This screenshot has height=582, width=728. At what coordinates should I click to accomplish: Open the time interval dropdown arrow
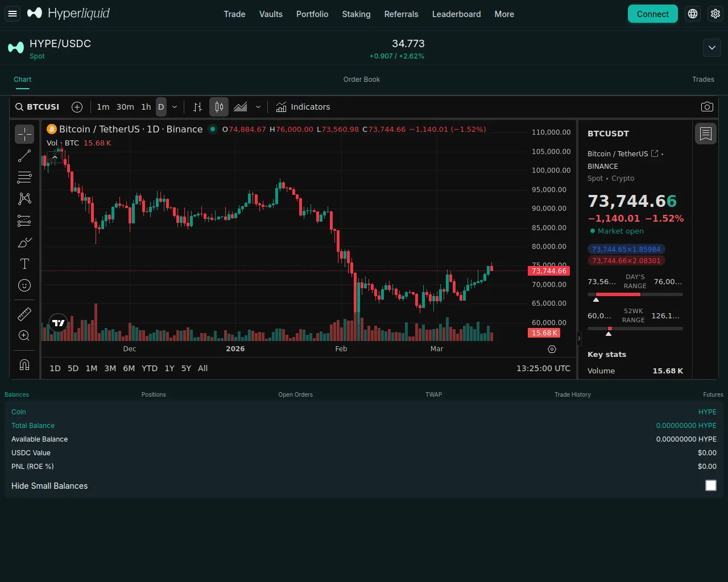pyautogui.click(x=175, y=107)
